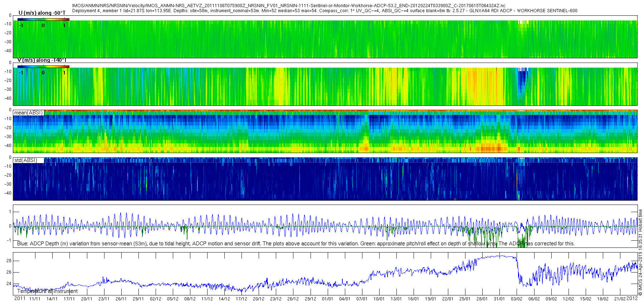Viewport: 644px width, 304px height.
Task: Click the blue/green depth variation caption text
Action: click(296, 244)
